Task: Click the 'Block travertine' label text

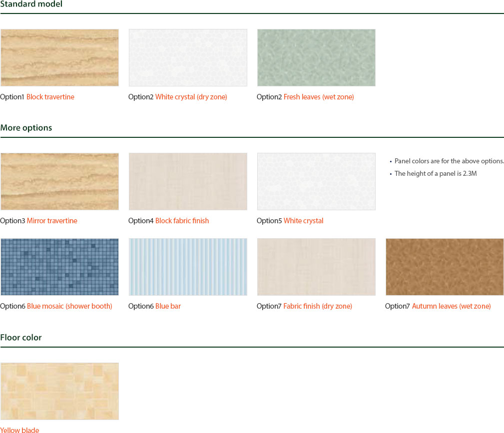Action: pos(50,97)
